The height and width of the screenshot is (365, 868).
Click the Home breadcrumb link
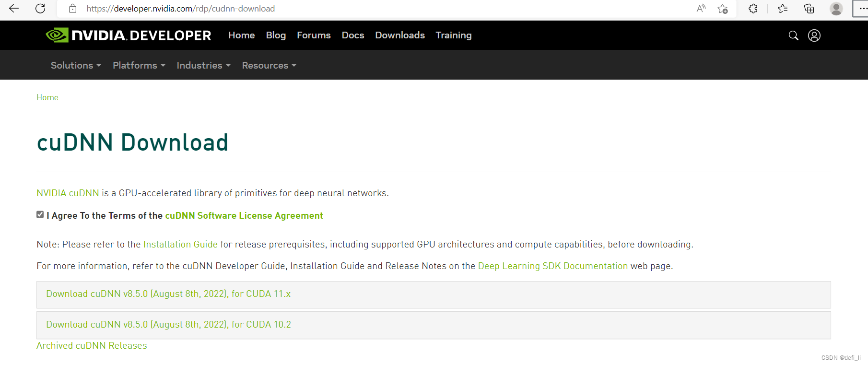point(47,97)
